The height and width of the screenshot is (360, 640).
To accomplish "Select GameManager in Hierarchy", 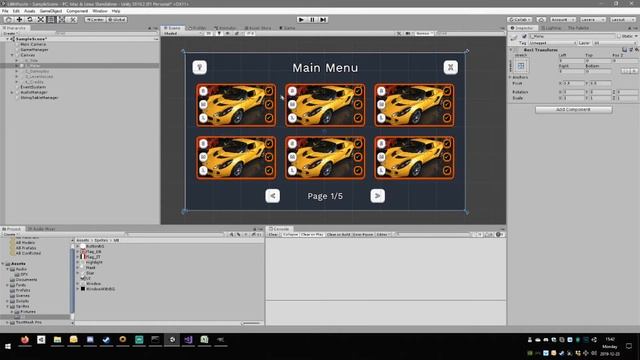I will (x=34, y=49).
